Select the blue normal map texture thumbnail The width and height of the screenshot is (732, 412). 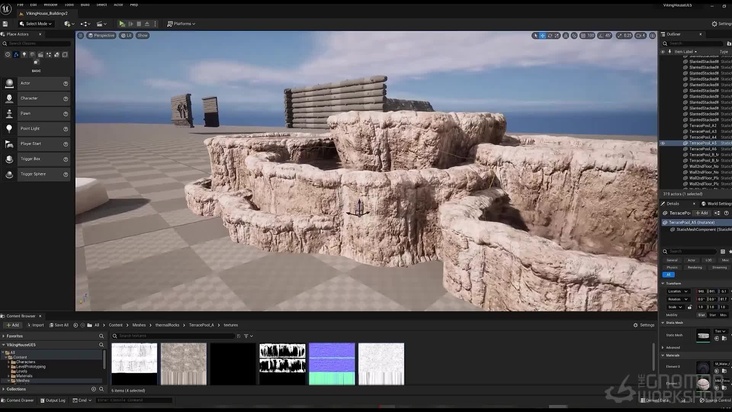tap(332, 364)
